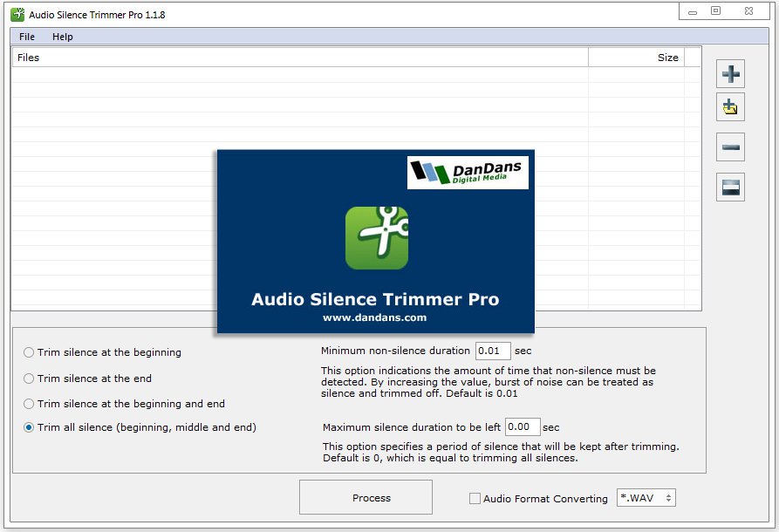Click the Audio Silence Trimmer Pro splash title
The image size is (779, 532).
[375, 299]
